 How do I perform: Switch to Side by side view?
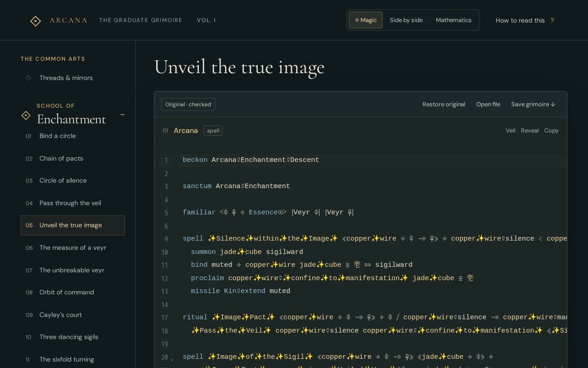[x=406, y=20]
